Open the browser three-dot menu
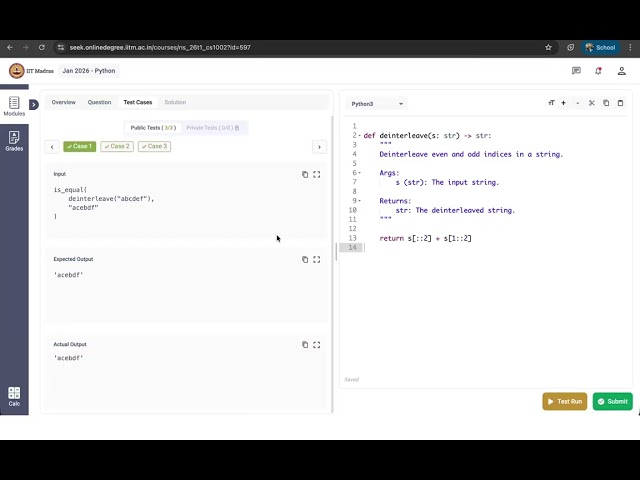This screenshot has height=480, width=640. [x=630, y=47]
